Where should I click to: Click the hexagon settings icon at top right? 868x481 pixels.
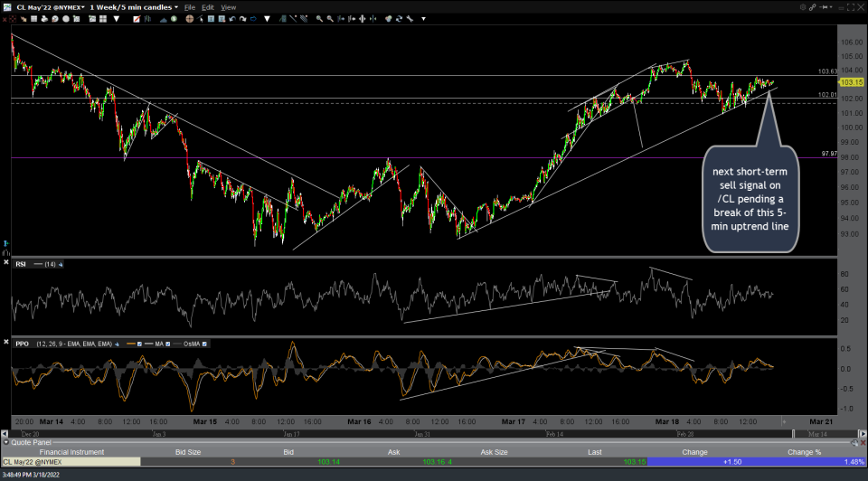coord(803,7)
